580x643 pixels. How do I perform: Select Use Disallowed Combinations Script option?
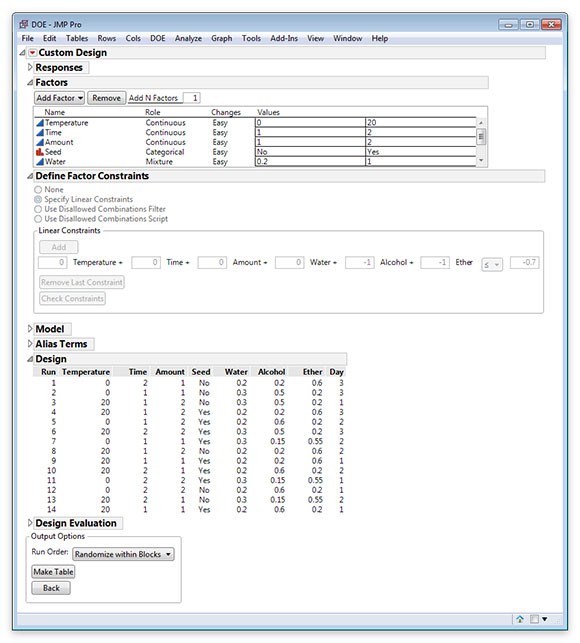pos(38,219)
